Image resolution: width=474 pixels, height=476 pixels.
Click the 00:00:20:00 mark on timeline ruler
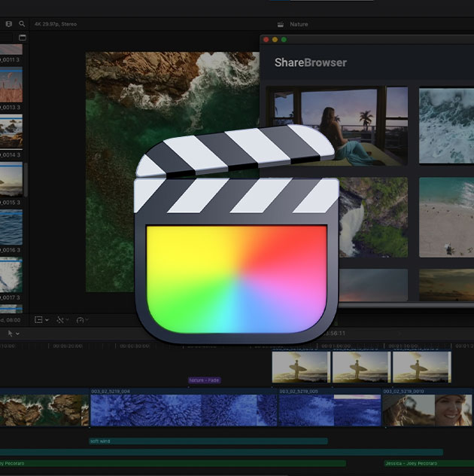click(67, 346)
